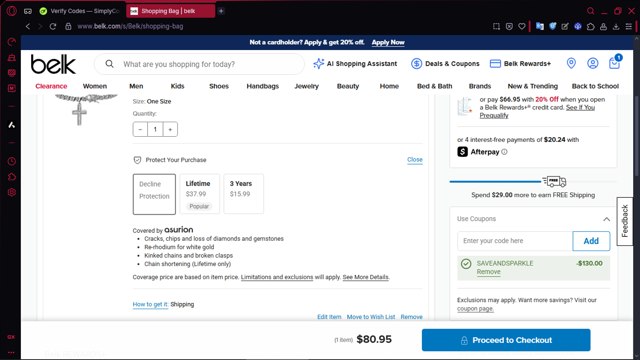
Task: Open the store locator pin icon
Action: 571,63
